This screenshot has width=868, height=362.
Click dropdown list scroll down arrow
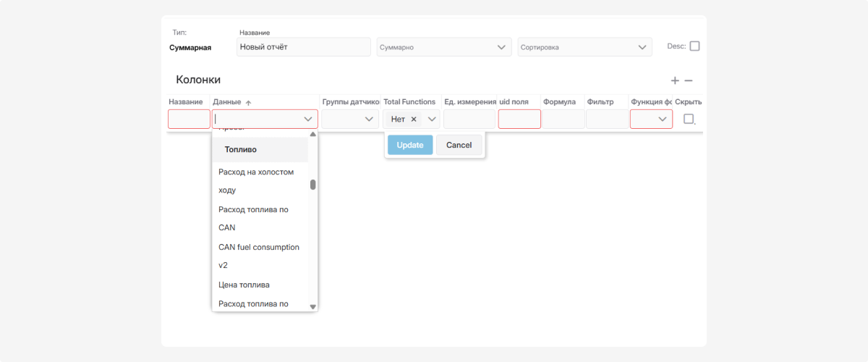(x=312, y=307)
